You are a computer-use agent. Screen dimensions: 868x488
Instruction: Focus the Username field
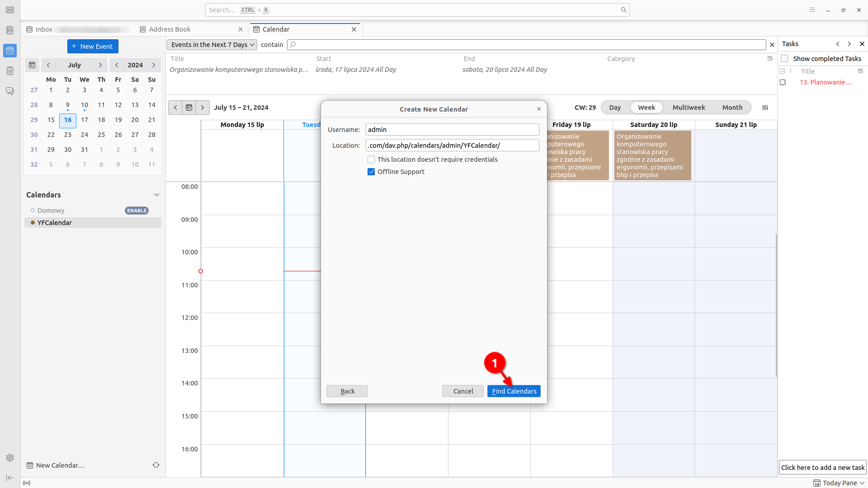[x=452, y=130]
